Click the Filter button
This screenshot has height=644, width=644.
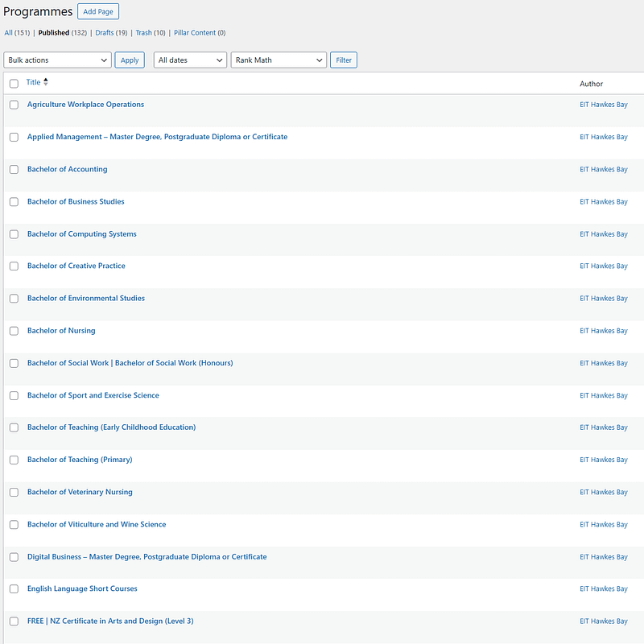click(344, 60)
